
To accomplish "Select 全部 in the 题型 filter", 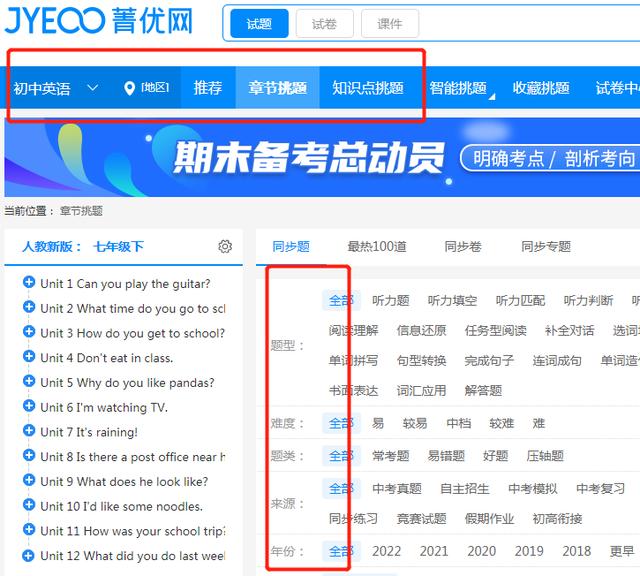I will coord(341,300).
